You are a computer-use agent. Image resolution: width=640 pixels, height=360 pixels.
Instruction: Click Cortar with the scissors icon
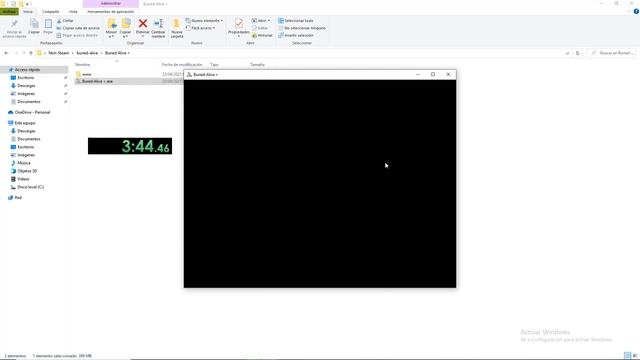(65, 21)
